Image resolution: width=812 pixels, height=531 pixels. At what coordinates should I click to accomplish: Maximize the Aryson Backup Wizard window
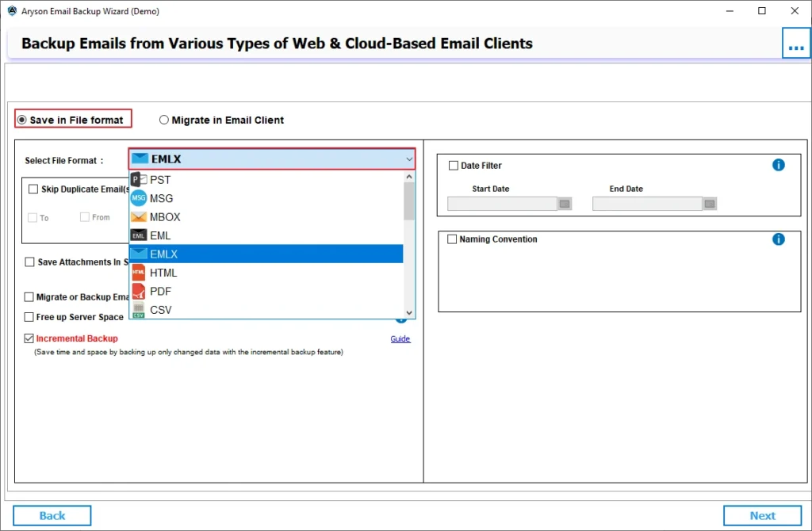point(762,11)
